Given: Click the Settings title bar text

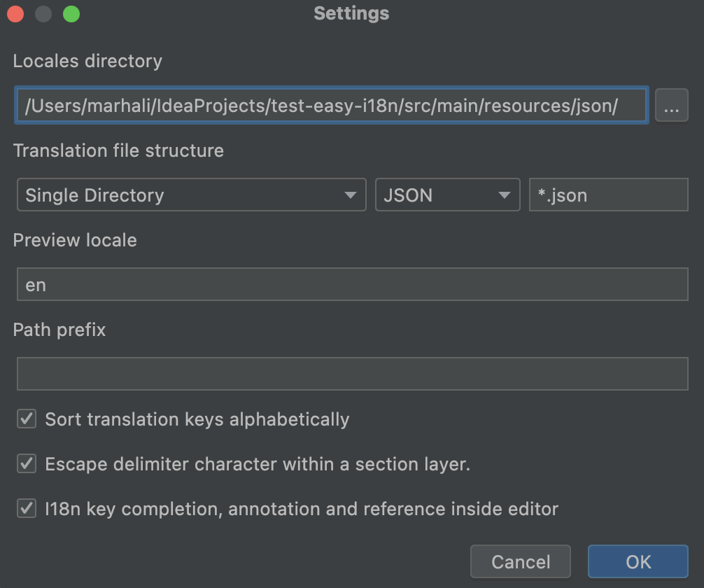Looking at the screenshot, I should pos(351,13).
